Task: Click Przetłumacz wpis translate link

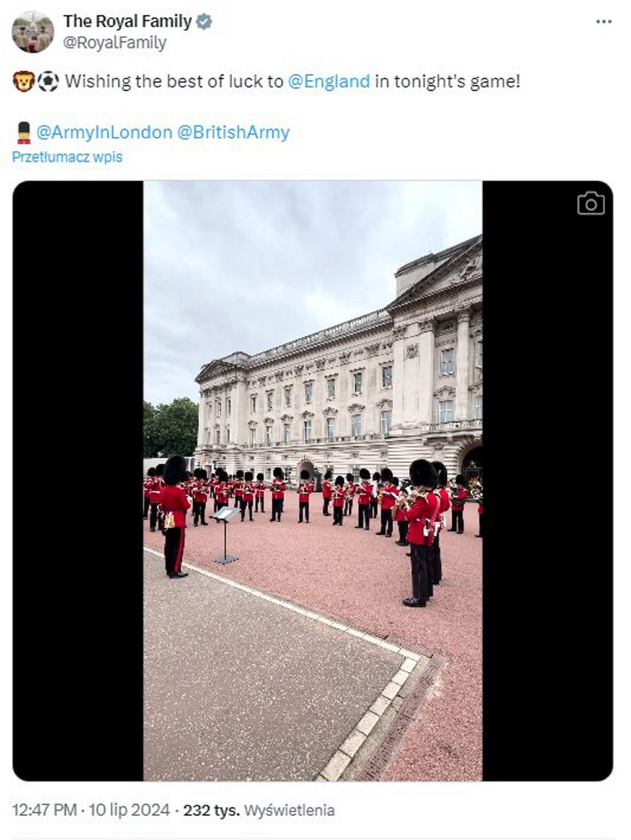Action: click(x=67, y=157)
